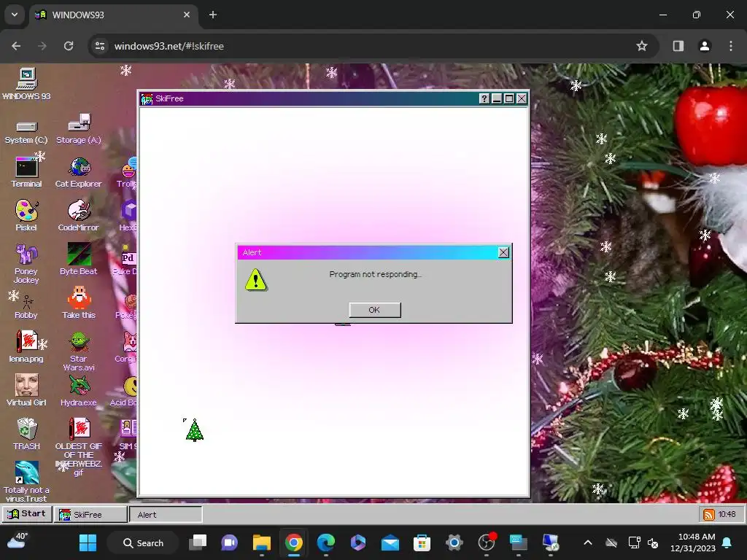The height and width of the screenshot is (560, 747).
Task: Open File Explorer from the taskbar
Action: 262,542
